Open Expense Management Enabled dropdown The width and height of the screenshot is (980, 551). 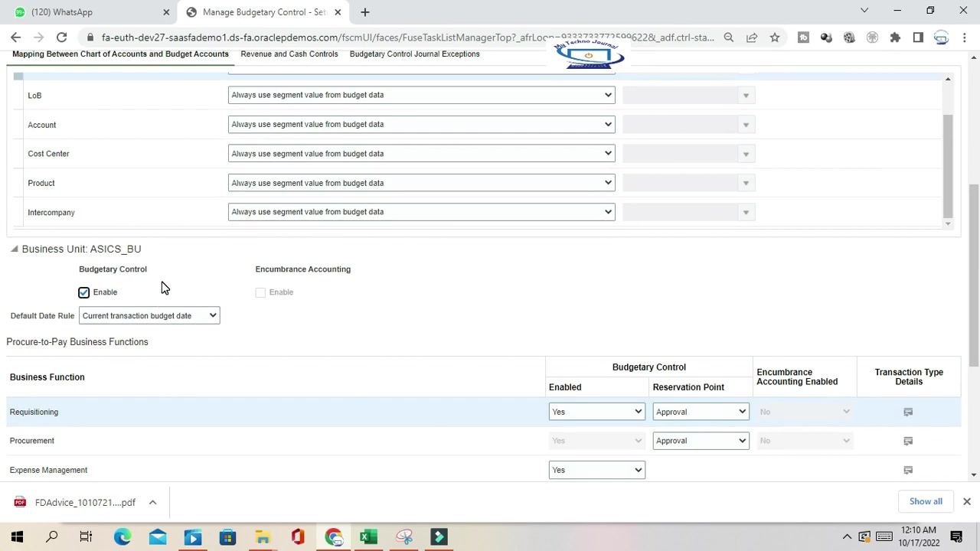click(596, 470)
